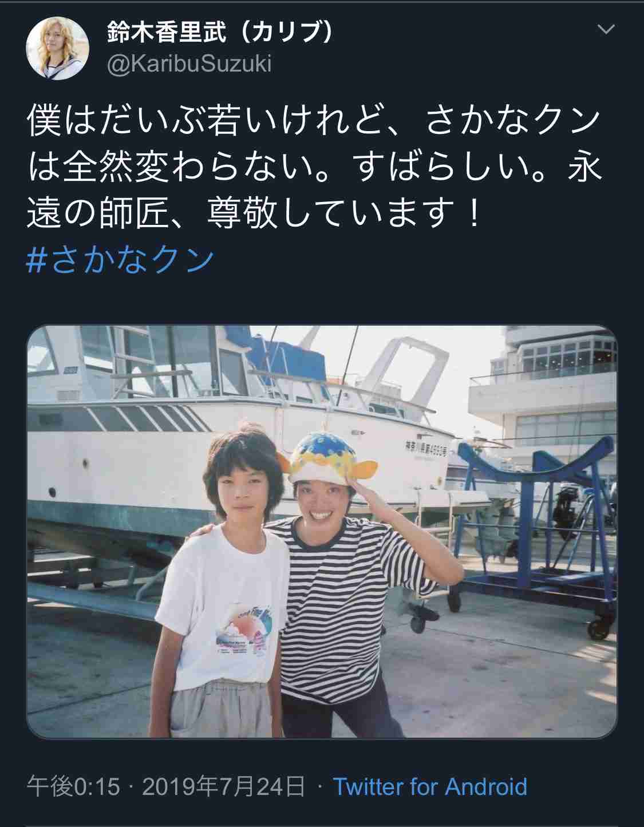Open profile via name 鈴木香里武（カリブ）

point(220,33)
